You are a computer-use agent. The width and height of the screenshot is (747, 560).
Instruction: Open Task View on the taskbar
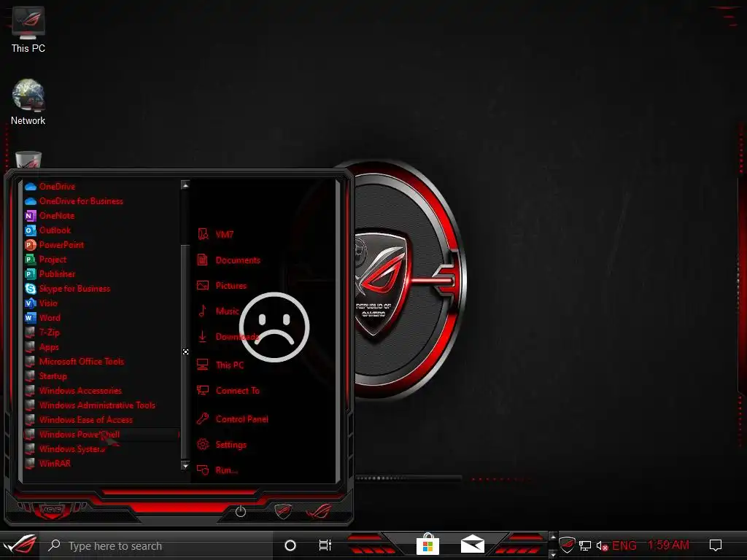click(325, 545)
